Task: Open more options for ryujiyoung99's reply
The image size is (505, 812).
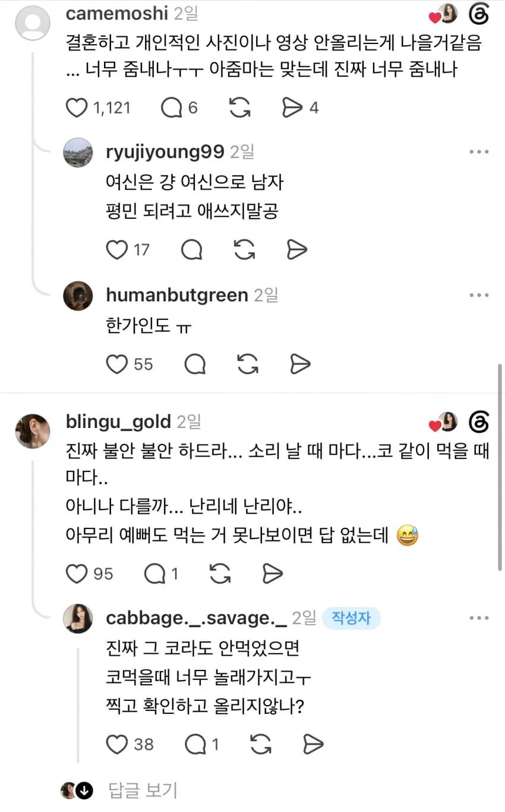Action: coord(479,152)
